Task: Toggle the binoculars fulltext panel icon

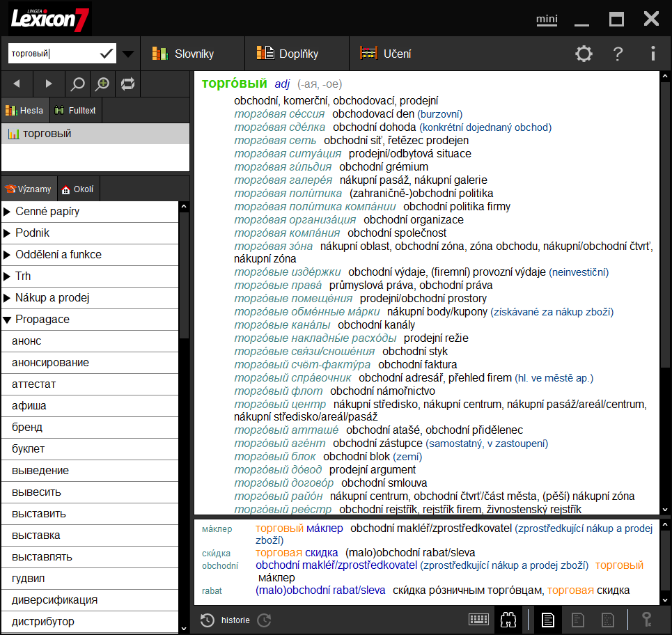Action: (508, 620)
